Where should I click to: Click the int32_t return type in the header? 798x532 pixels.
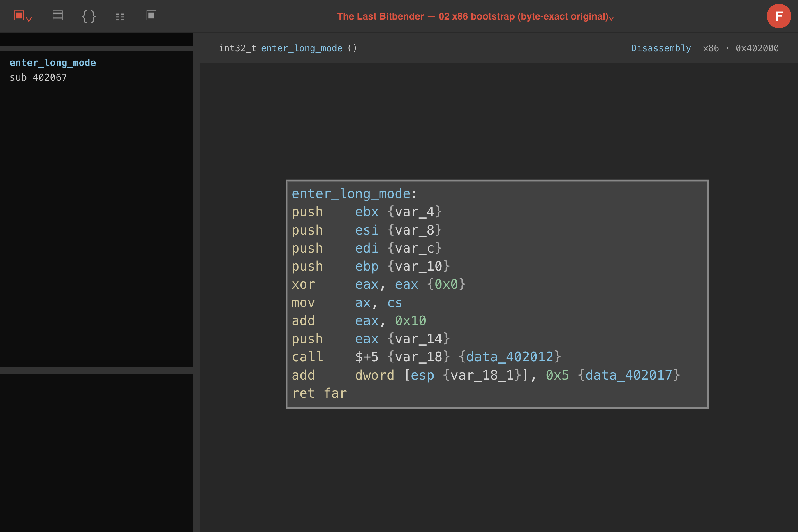[237, 48]
